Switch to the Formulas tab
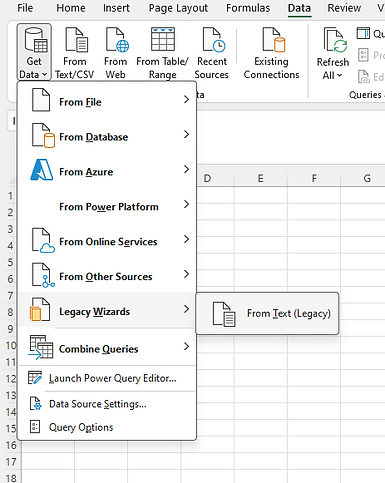 (x=248, y=8)
